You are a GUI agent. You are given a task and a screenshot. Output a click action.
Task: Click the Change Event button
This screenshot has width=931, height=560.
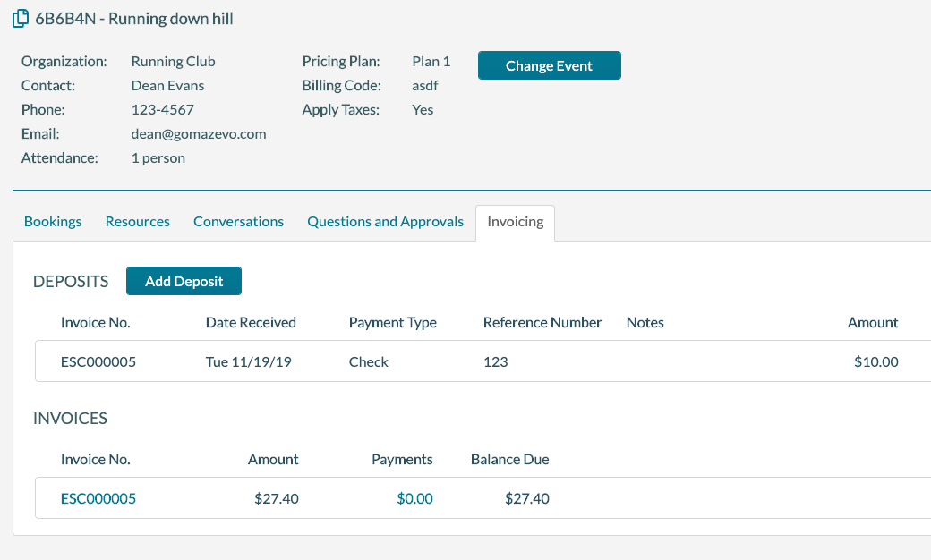click(x=549, y=64)
